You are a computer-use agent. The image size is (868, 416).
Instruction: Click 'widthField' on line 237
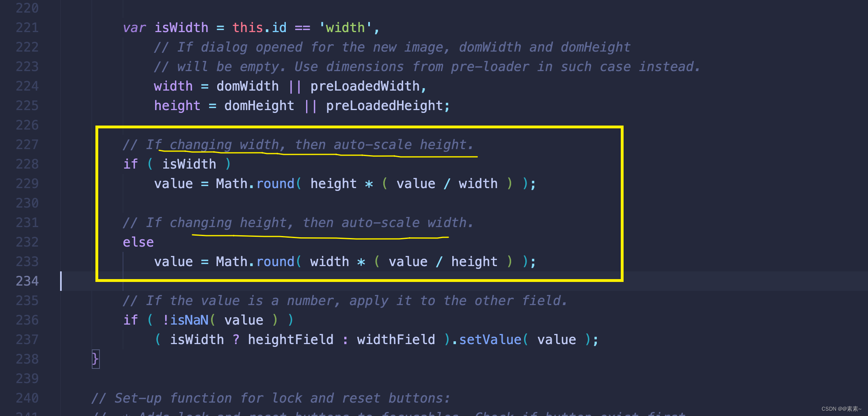tap(396, 340)
